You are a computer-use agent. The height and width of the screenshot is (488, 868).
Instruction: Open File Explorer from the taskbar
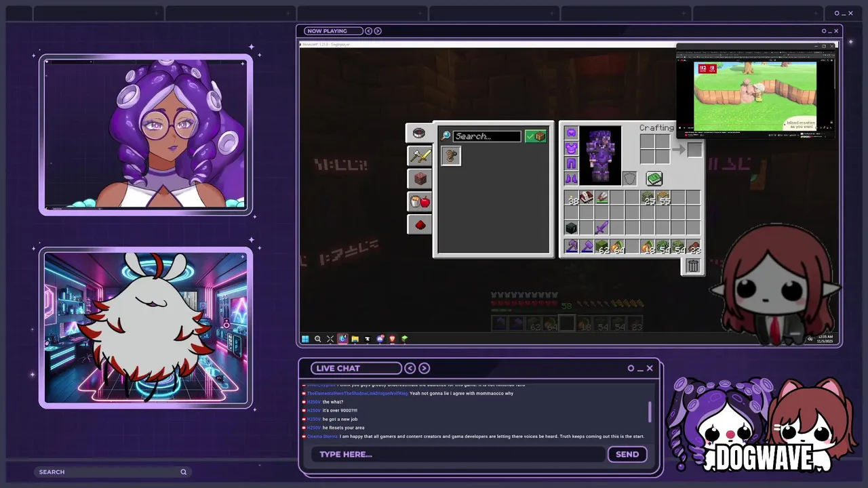click(x=355, y=339)
